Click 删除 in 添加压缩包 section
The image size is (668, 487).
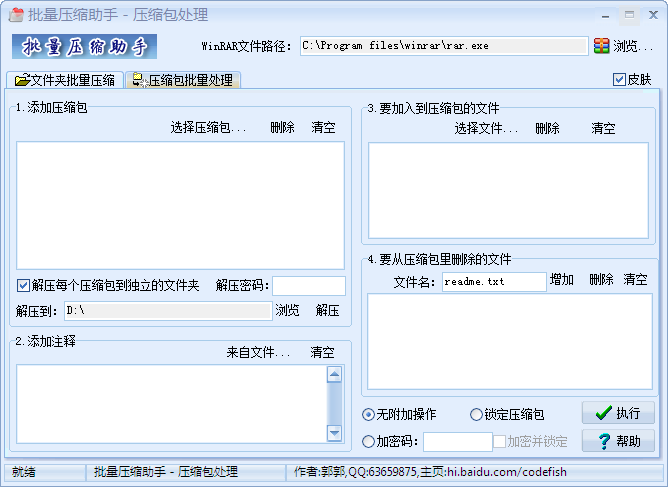point(282,127)
